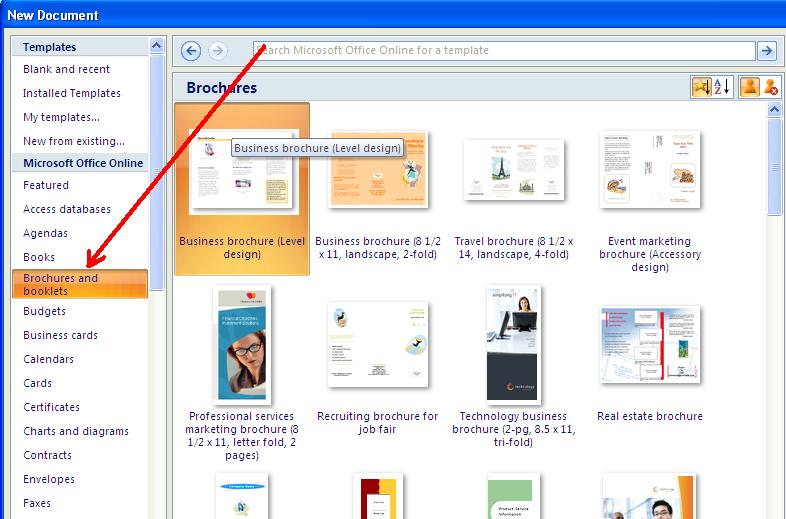Viewport: 786px width, 519px height.
Task: Open the Faxes category
Action: (37, 503)
